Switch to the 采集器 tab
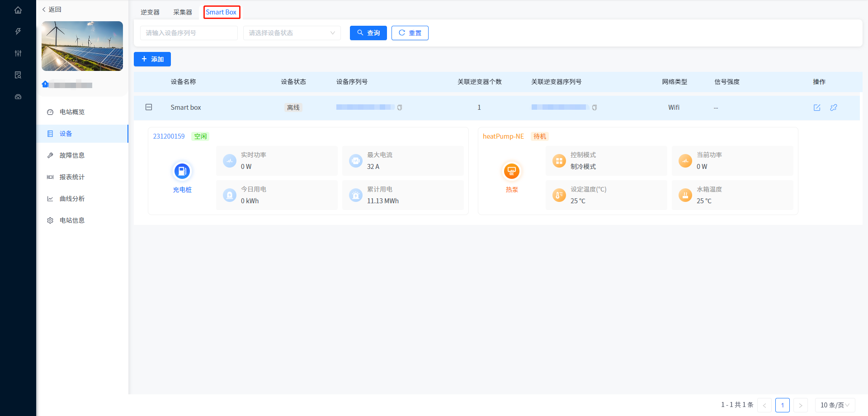This screenshot has height=416, width=868. click(x=183, y=12)
